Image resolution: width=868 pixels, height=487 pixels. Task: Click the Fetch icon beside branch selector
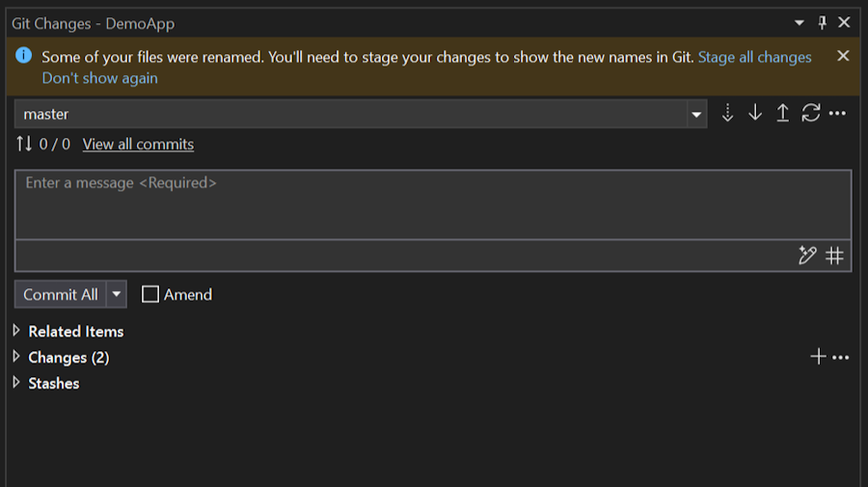[728, 114]
